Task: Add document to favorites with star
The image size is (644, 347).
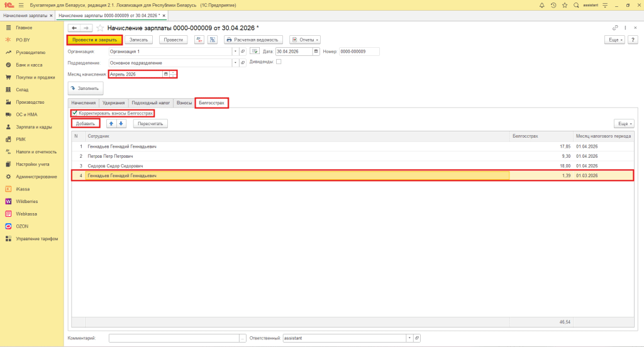Action: tap(100, 28)
